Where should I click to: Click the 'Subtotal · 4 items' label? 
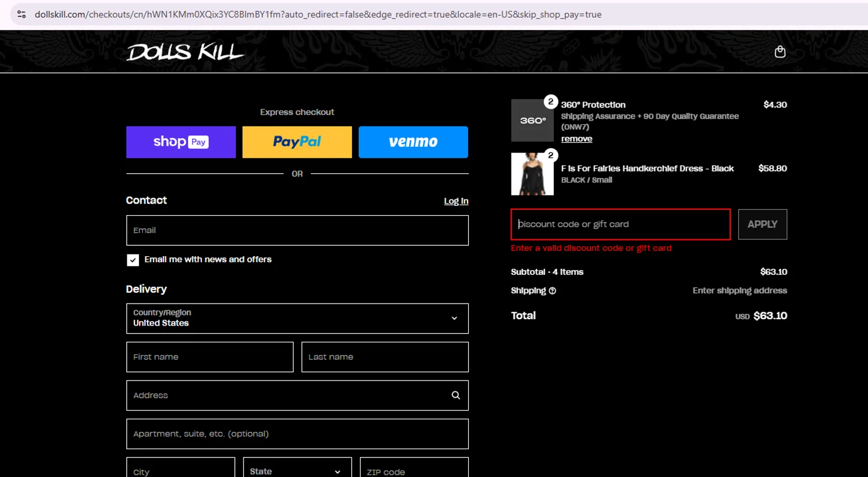coord(547,272)
